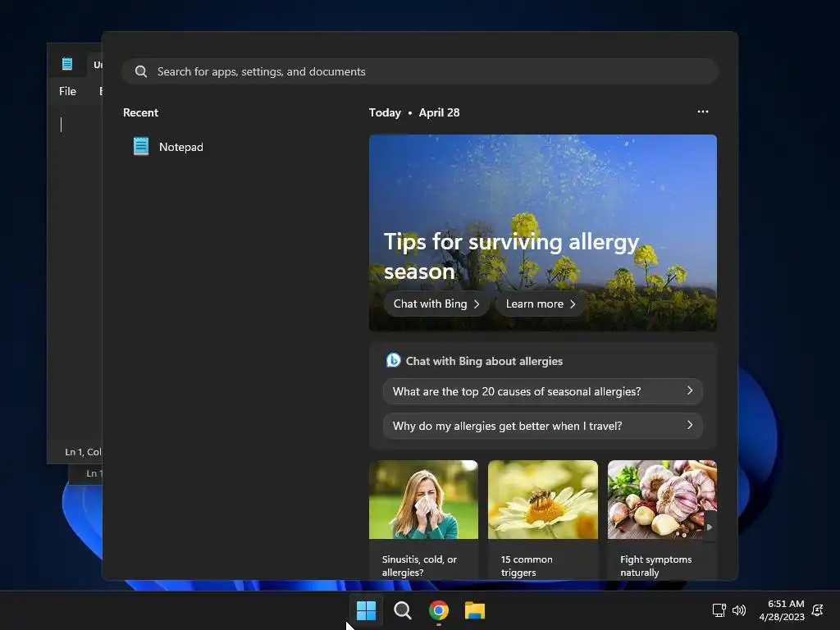This screenshot has width=840, height=630.
Task: Open taskbar Search icon
Action: (x=402, y=610)
